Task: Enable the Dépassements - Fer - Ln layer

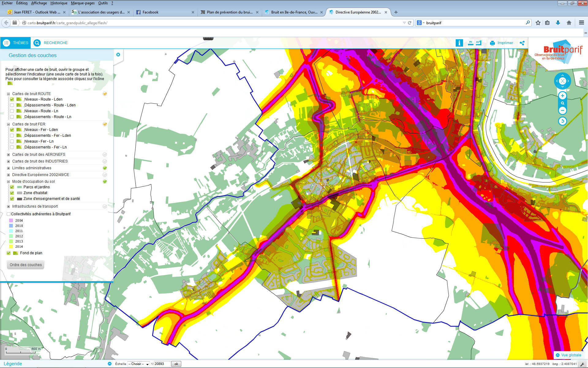Action: coord(12,147)
